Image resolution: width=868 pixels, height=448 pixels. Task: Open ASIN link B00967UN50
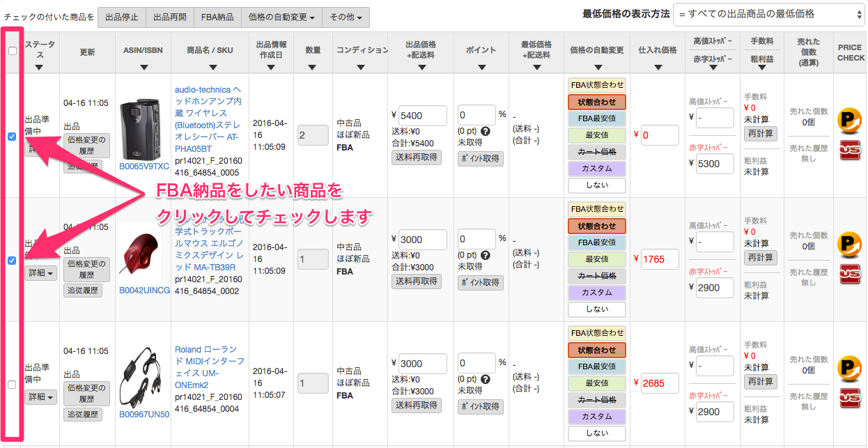[144, 415]
